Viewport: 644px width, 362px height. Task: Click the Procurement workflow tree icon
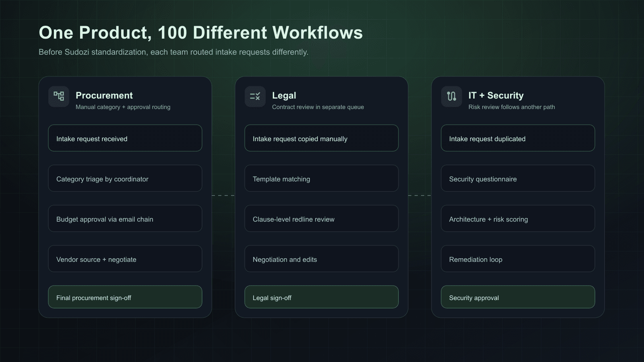pos(59,97)
